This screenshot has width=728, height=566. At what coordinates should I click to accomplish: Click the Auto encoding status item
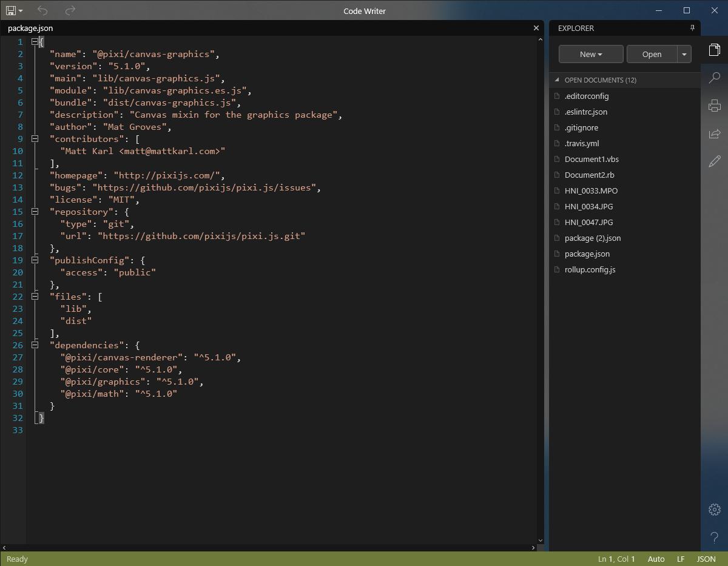(656, 559)
